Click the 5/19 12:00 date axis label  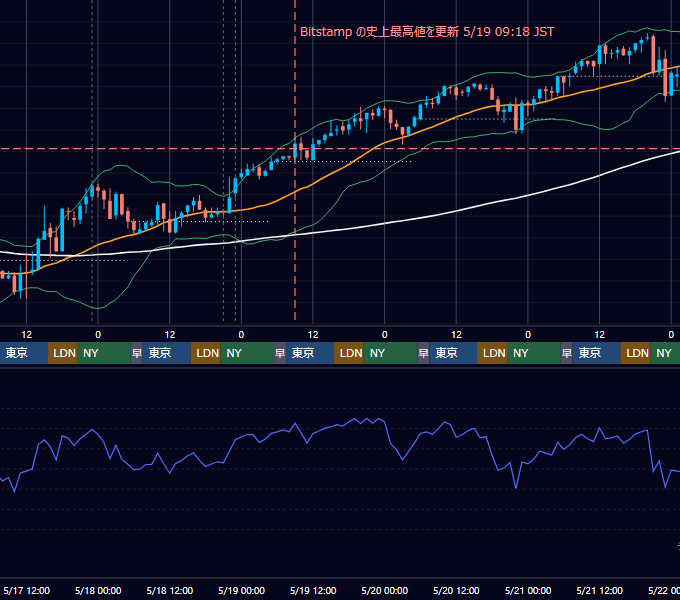(x=313, y=590)
